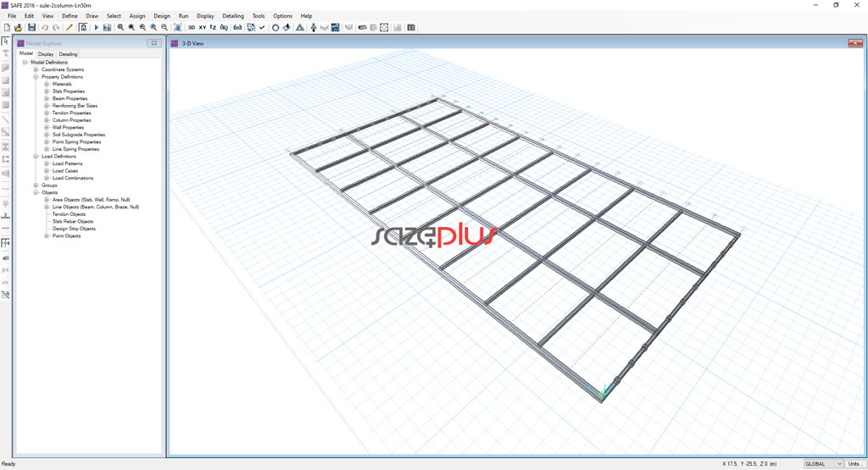The image size is (868, 470).
Task: Collapse the Property Definitions node
Action: (x=36, y=77)
